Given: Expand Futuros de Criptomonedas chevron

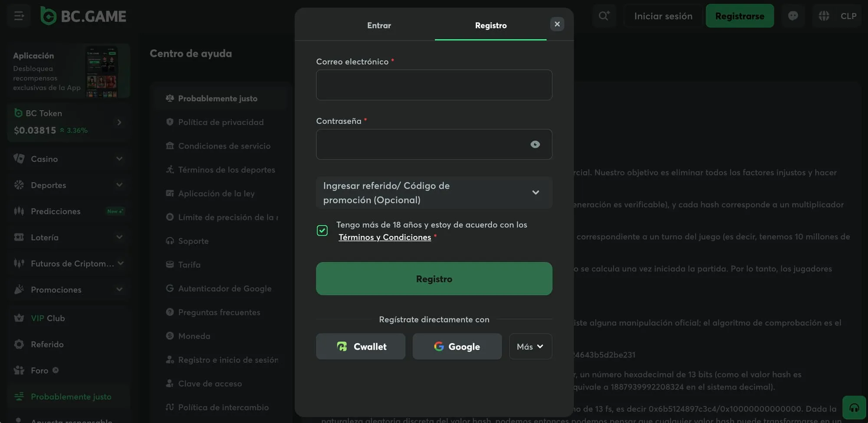Looking at the screenshot, I should [121, 263].
